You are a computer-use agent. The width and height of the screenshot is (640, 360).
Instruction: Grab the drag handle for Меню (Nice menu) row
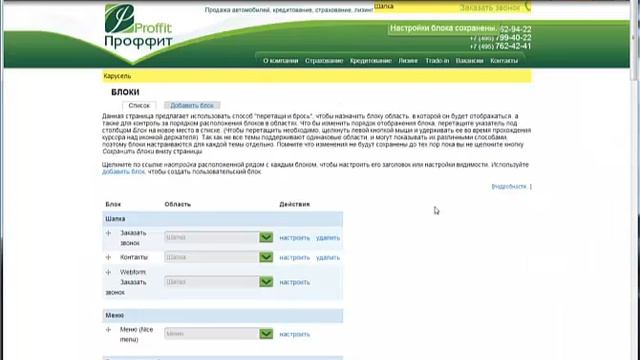point(108,329)
